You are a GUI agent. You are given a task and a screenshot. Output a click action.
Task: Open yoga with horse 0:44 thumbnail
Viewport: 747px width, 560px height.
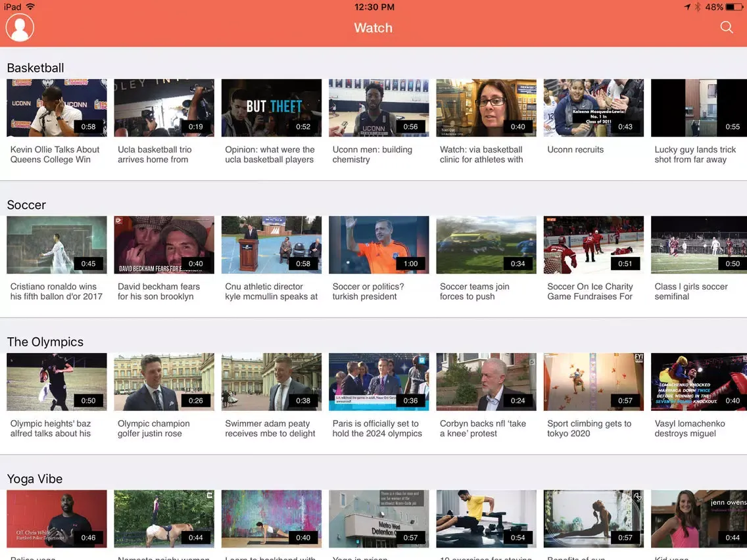164,519
